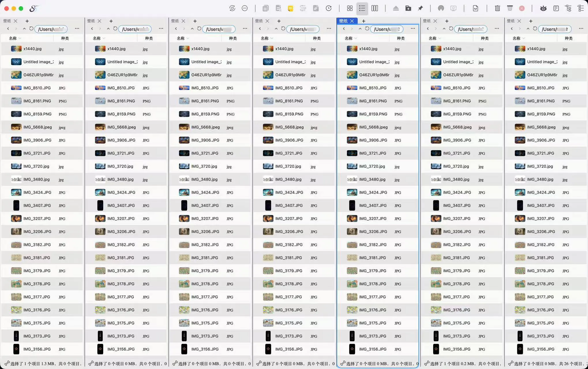Close the 壁纸 tab in rightmost pane
The image size is (588, 369).
pyautogui.click(x=519, y=21)
